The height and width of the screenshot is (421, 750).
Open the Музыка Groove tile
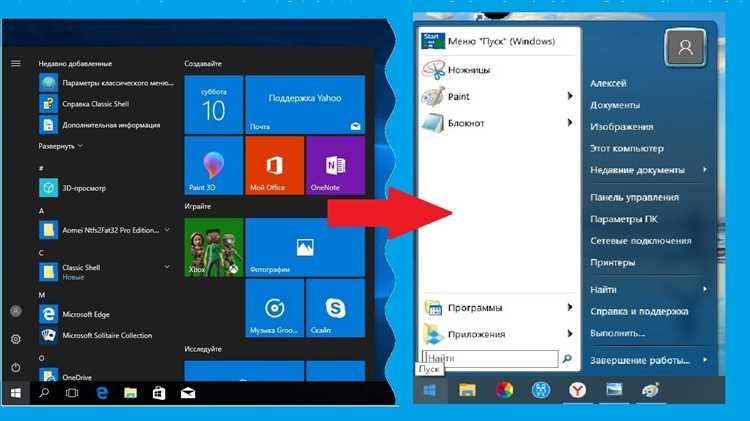[275, 308]
